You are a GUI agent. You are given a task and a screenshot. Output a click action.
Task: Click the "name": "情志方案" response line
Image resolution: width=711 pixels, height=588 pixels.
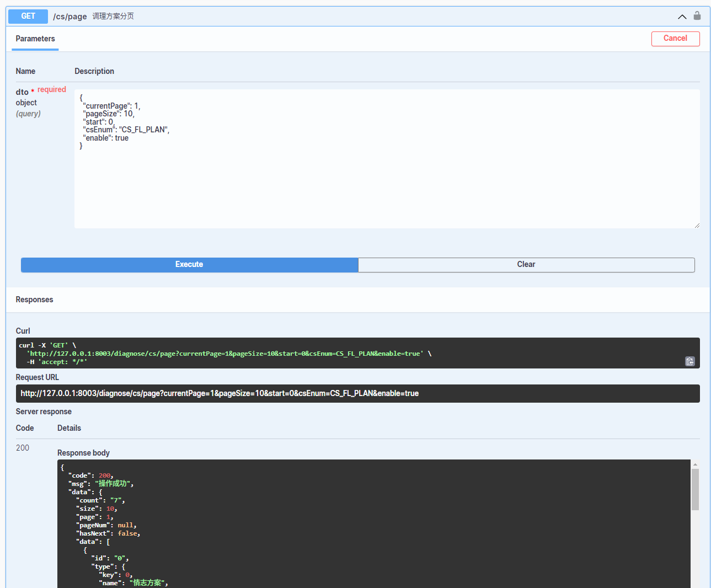tap(133, 583)
